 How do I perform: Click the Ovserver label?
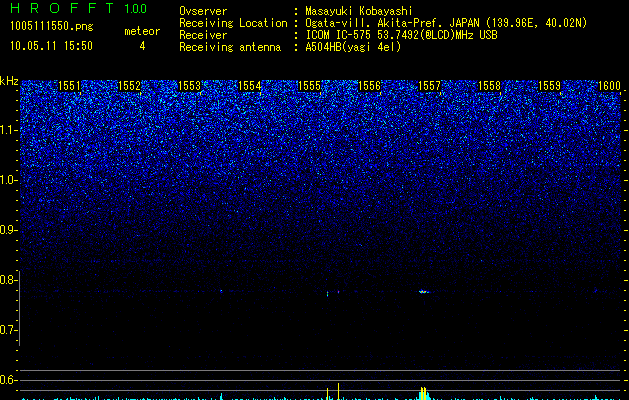(x=203, y=11)
